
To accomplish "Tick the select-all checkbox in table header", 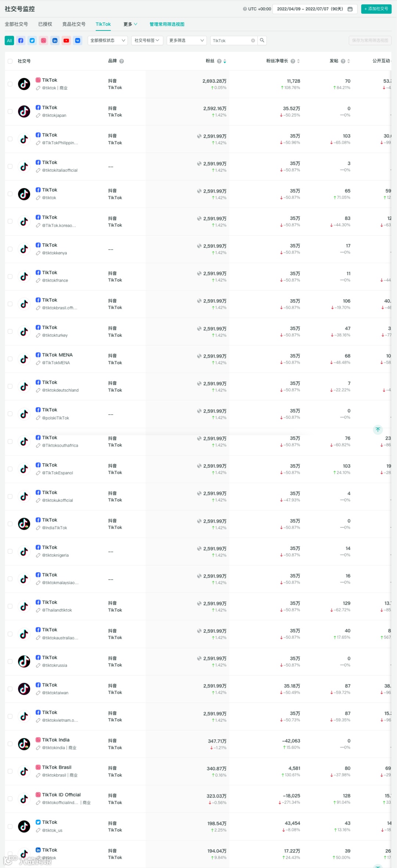I will (x=10, y=61).
